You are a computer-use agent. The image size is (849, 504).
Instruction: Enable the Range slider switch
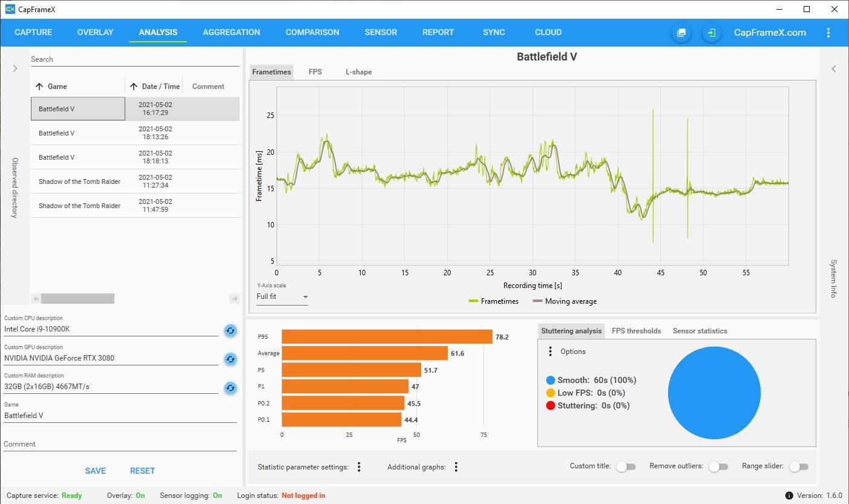798,466
